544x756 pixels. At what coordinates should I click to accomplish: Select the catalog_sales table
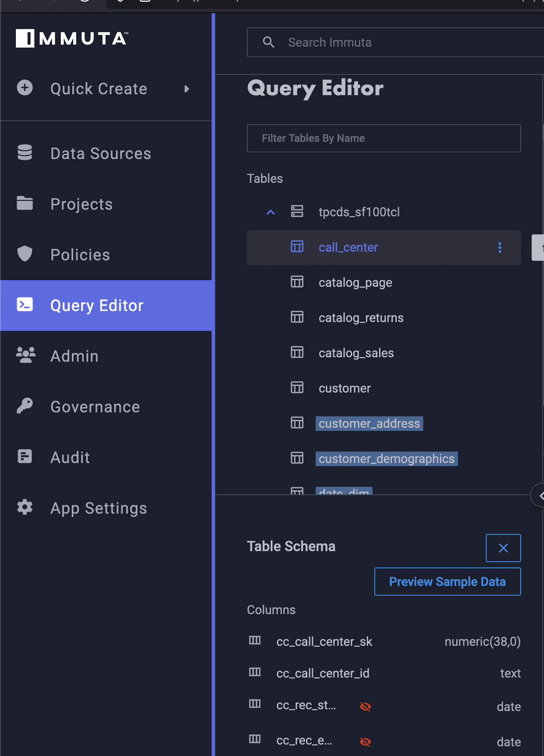(356, 353)
